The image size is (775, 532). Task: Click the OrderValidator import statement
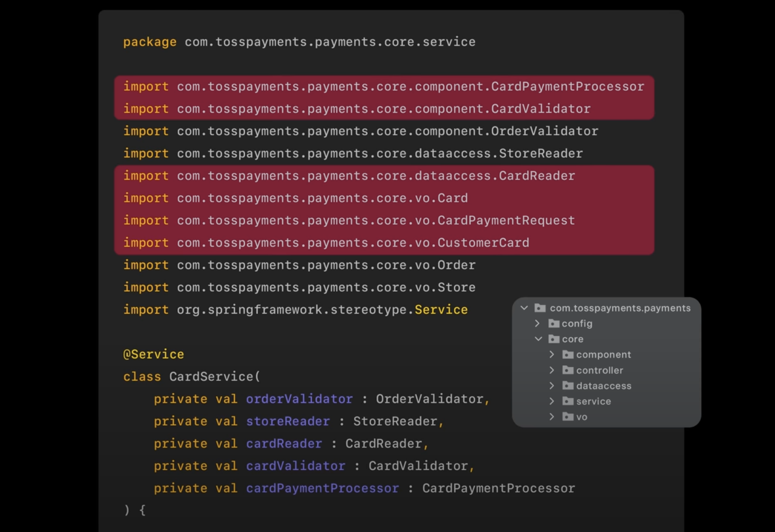tap(361, 131)
